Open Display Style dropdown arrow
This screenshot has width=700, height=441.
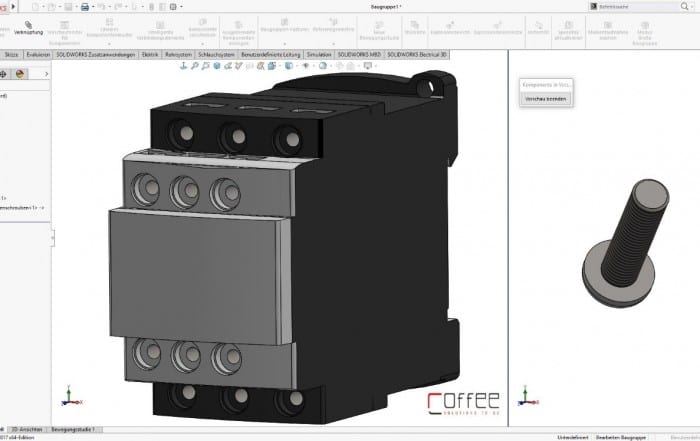click(296, 66)
